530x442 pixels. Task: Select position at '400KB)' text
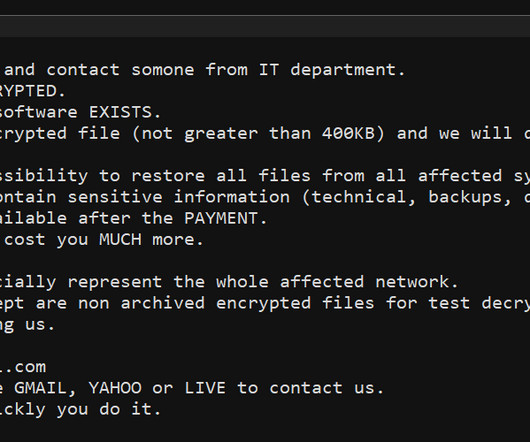pyautogui.click(x=353, y=133)
